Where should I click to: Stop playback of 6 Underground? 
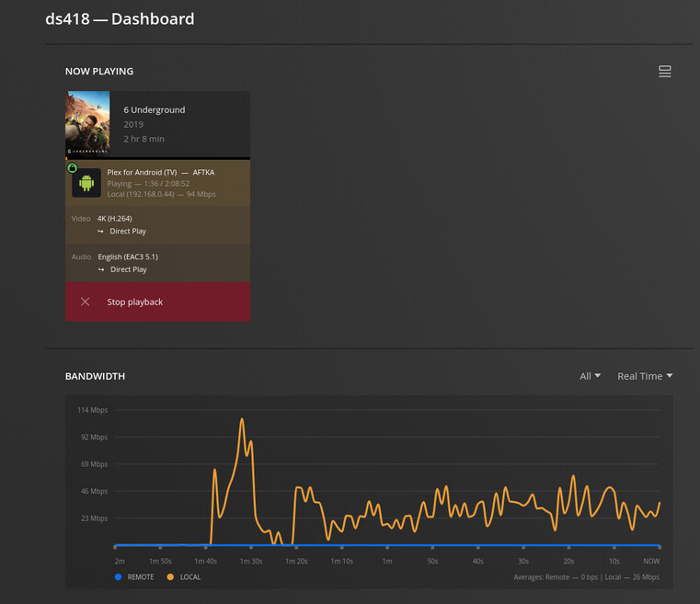157,302
